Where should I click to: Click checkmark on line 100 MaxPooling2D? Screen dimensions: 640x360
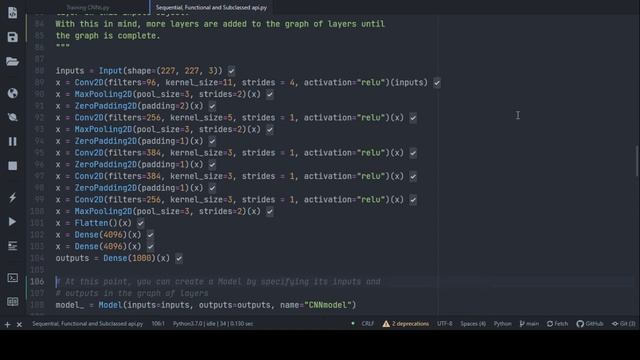[x=270, y=211]
